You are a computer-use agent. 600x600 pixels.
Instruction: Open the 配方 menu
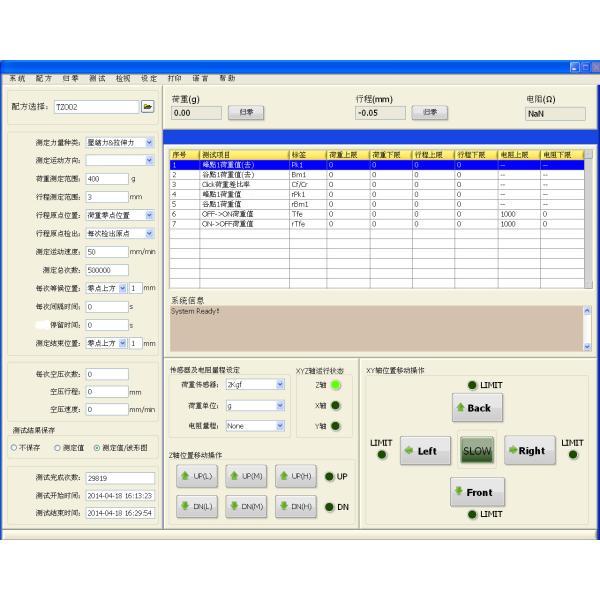[44, 77]
